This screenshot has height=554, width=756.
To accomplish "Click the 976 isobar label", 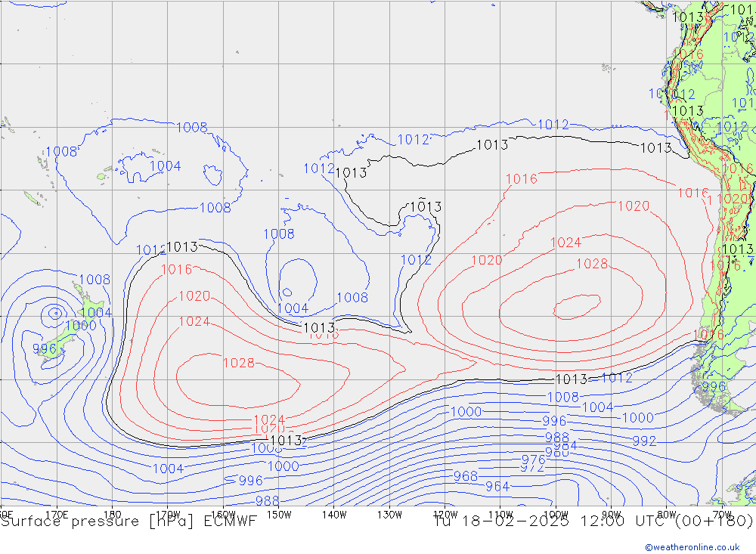I will (533, 460).
